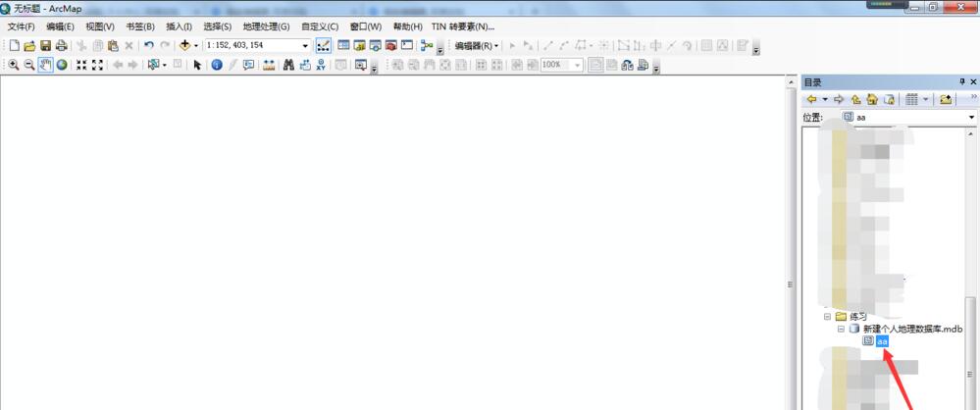Go up one level in Catalog
Viewport: 980px width, 410px height.
click(x=855, y=99)
